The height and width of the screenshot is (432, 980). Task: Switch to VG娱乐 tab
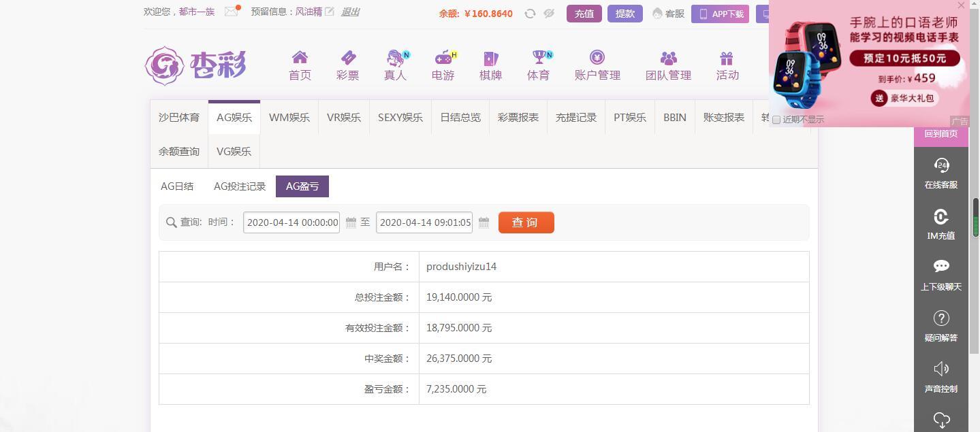[x=234, y=152]
